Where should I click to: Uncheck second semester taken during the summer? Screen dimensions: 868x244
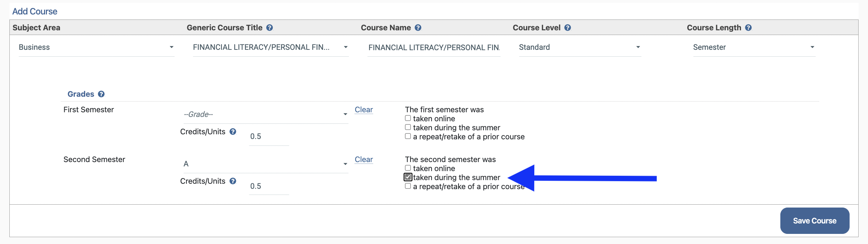(408, 177)
